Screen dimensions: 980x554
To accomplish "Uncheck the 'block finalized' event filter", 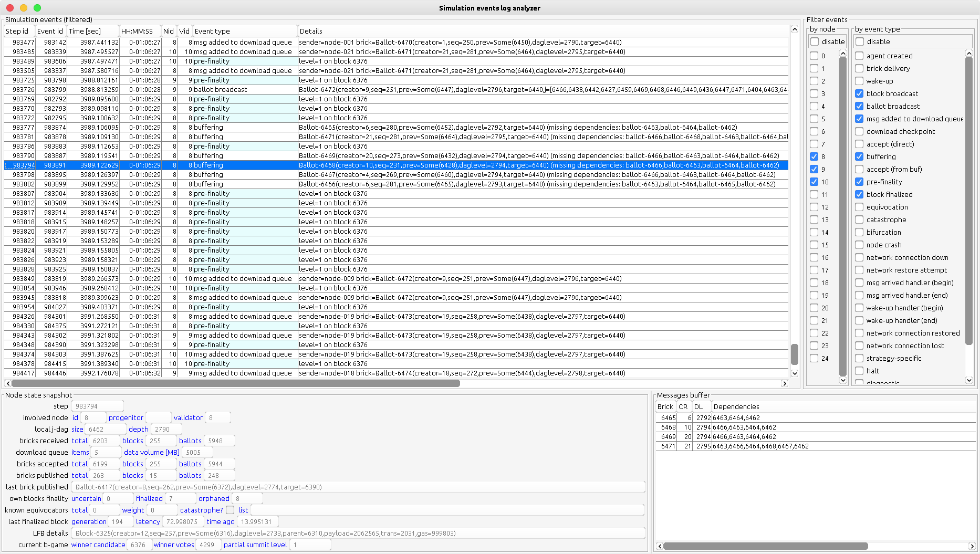I will click(x=859, y=194).
